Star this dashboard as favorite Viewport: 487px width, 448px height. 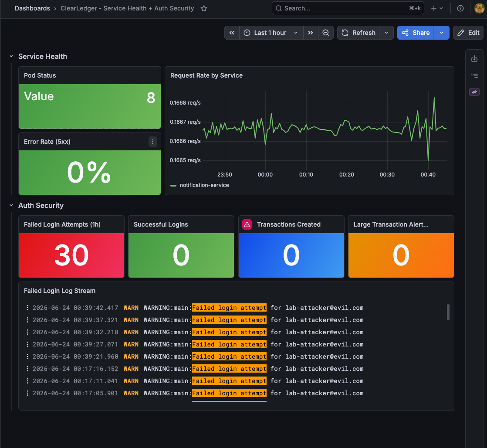tap(204, 8)
